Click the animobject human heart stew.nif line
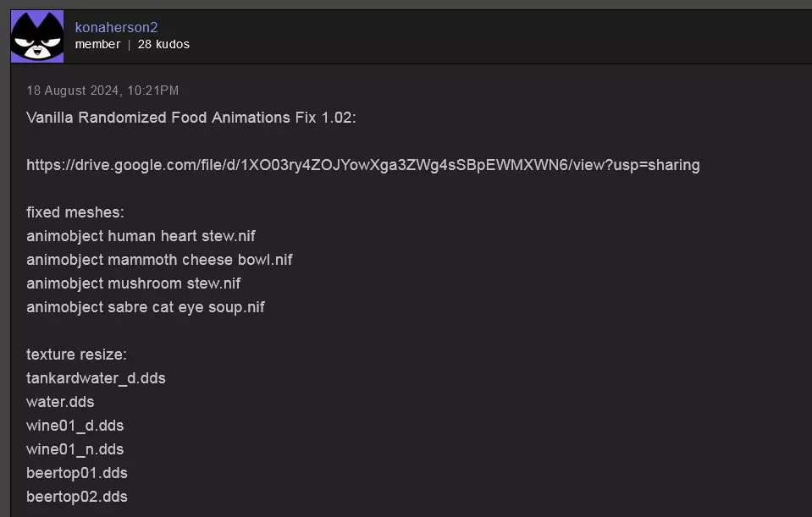812x517 pixels. coord(141,236)
